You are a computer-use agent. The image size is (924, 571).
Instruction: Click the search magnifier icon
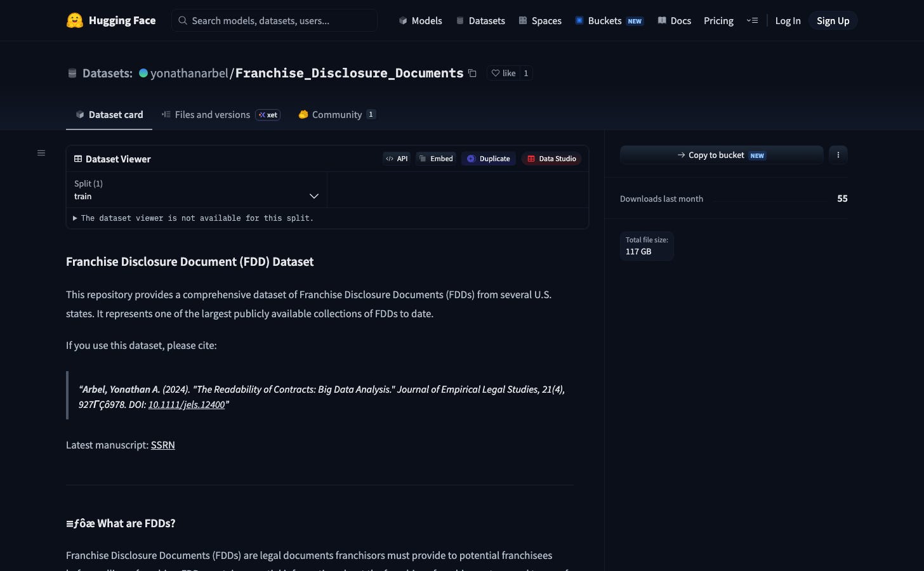click(183, 20)
